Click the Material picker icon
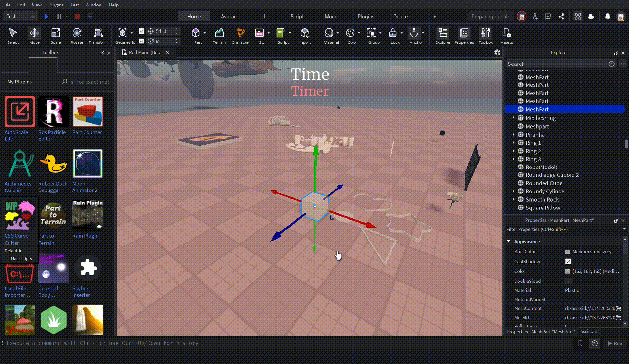Screen dimensions: 629x364 [x=329, y=33]
